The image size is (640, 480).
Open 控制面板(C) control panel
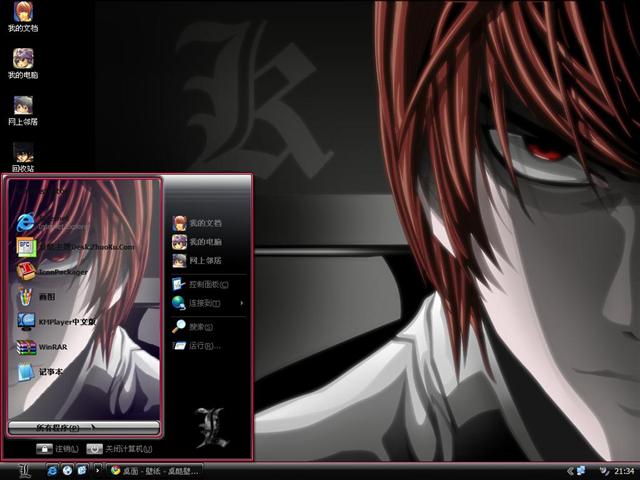coord(200,284)
